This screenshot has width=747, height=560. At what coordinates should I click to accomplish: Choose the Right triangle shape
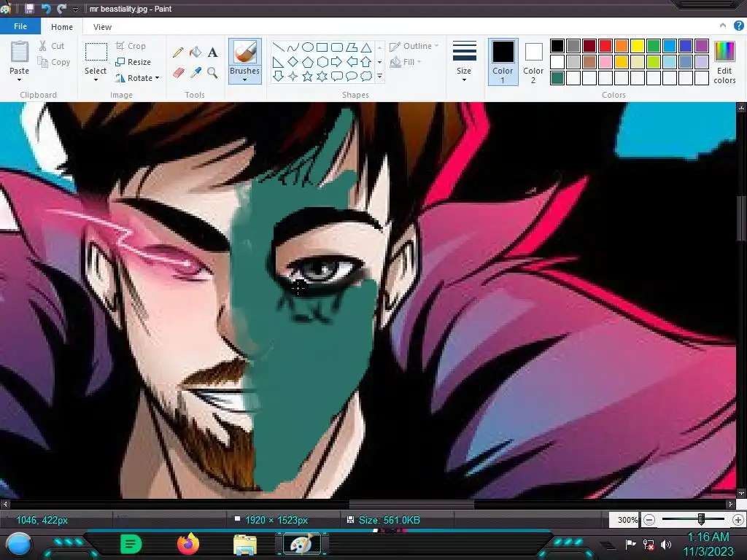[278, 62]
